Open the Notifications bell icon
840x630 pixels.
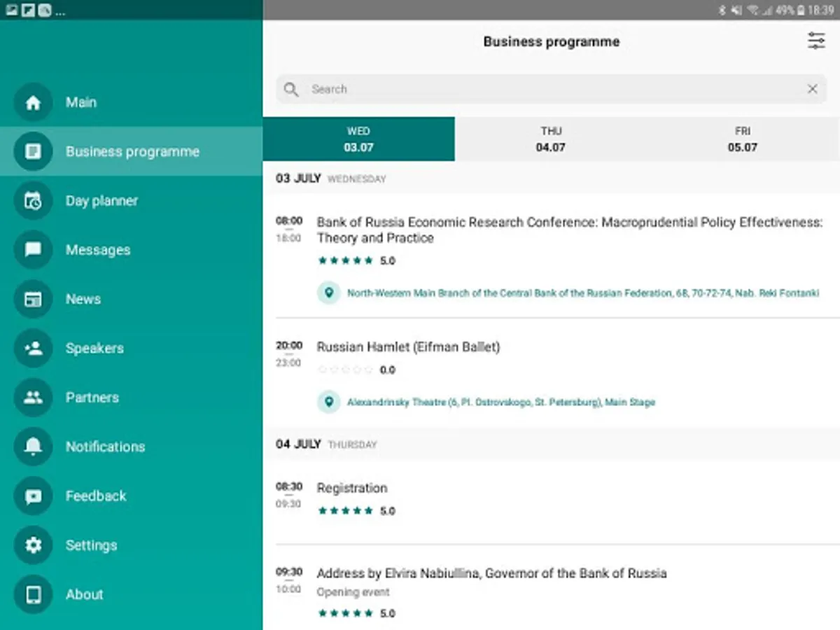(x=33, y=447)
